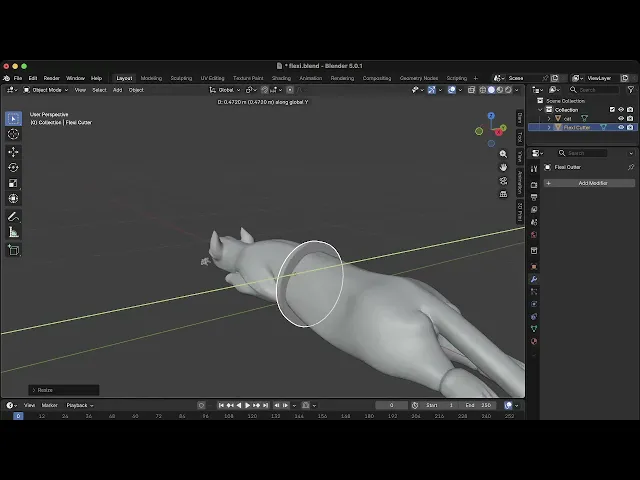The height and width of the screenshot is (480, 640).
Task: Activate the Transform tool
Action: click(13, 198)
